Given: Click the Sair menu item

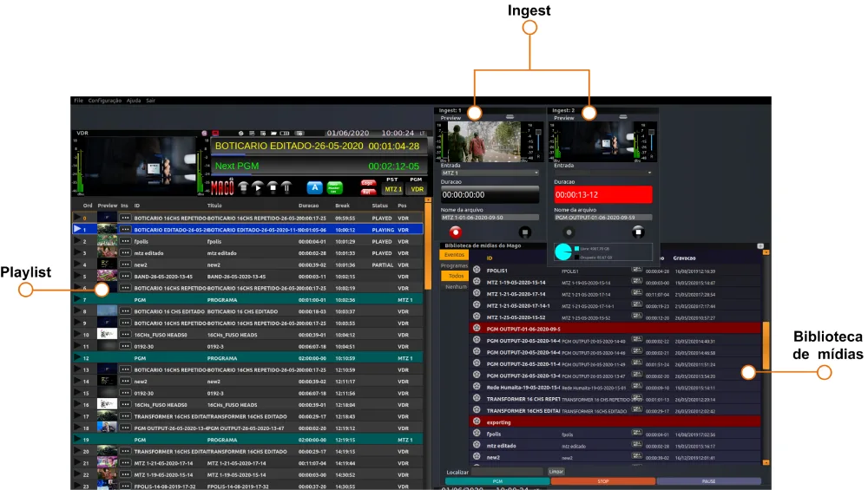Looking at the screenshot, I should (150, 101).
